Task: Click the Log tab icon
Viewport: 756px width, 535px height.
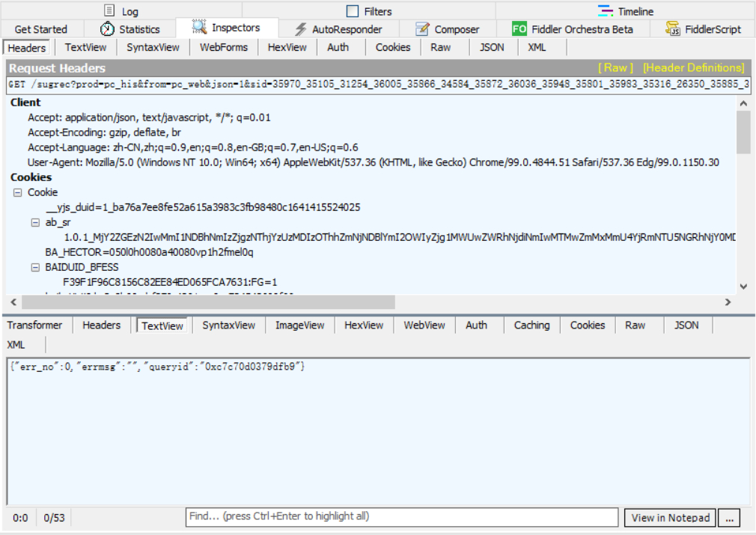Action: [109, 10]
